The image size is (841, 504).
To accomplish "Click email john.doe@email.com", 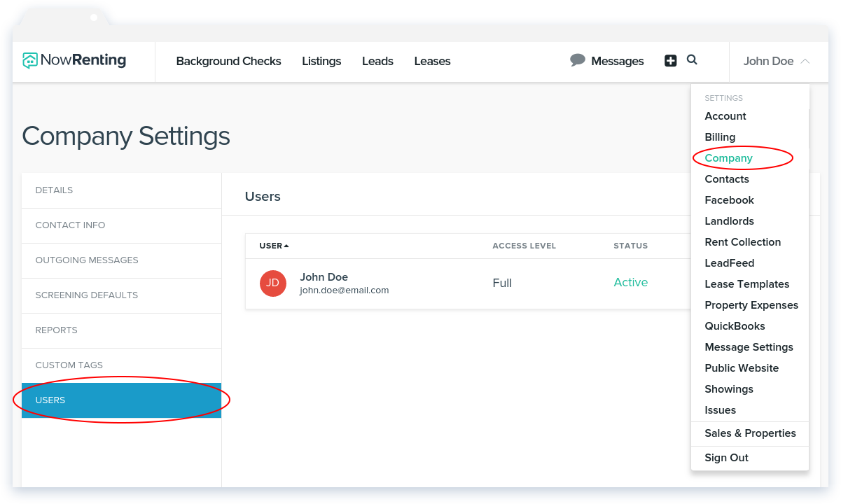I will pos(344,290).
